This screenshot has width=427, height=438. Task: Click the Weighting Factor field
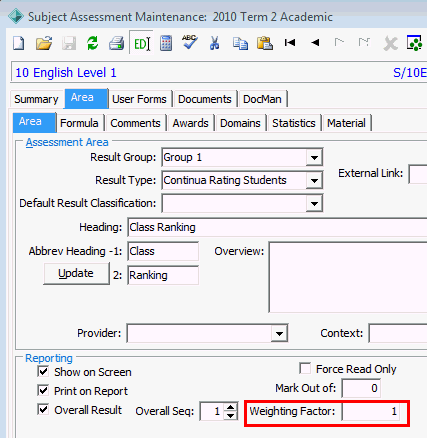tap(371, 411)
